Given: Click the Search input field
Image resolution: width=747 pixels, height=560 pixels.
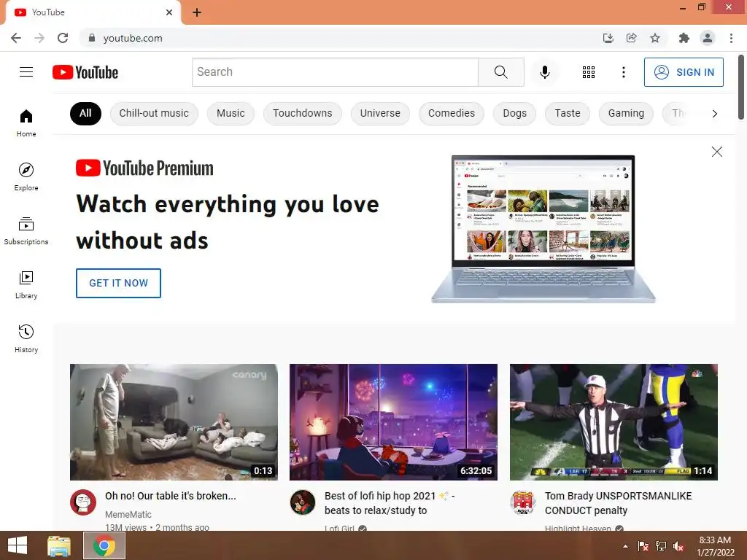Looking at the screenshot, I should (335, 72).
